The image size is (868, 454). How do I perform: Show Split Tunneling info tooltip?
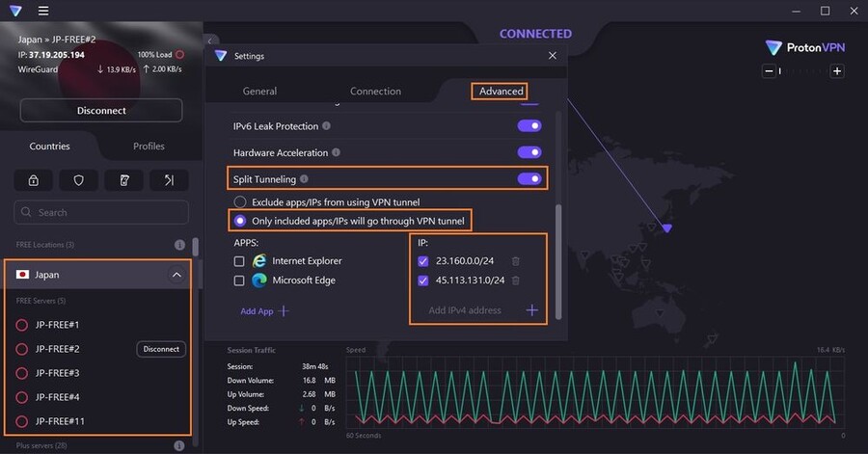(304, 178)
